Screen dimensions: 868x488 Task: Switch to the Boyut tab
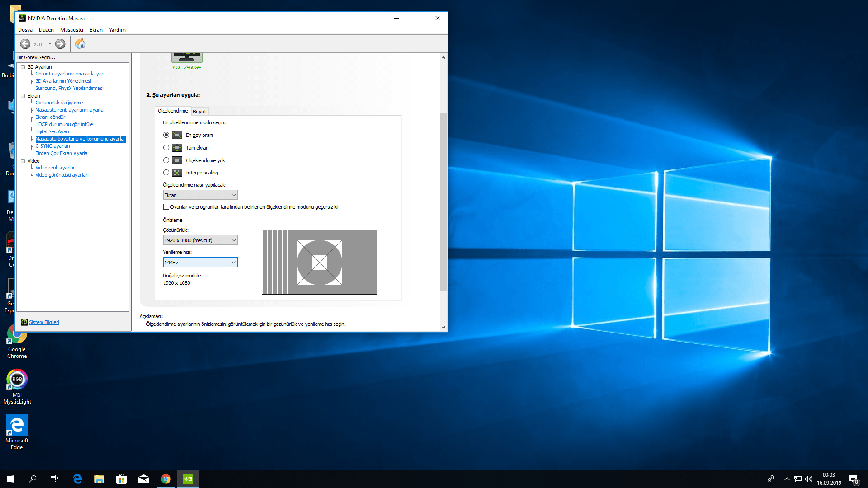click(199, 112)
